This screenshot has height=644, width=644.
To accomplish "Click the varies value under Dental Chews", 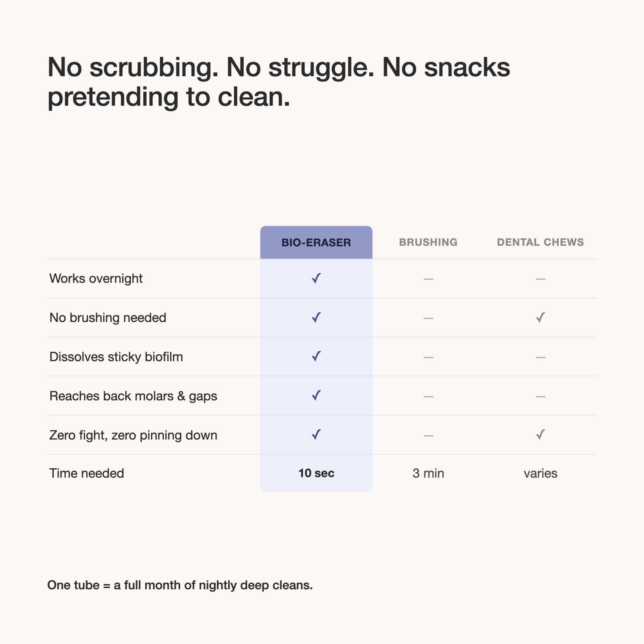I will 540,474.
